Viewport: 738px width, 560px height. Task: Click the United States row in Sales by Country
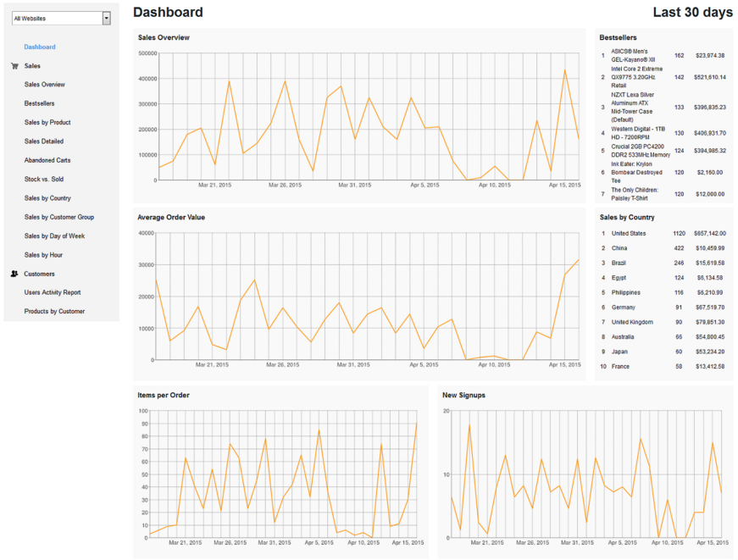click(629, 233)
